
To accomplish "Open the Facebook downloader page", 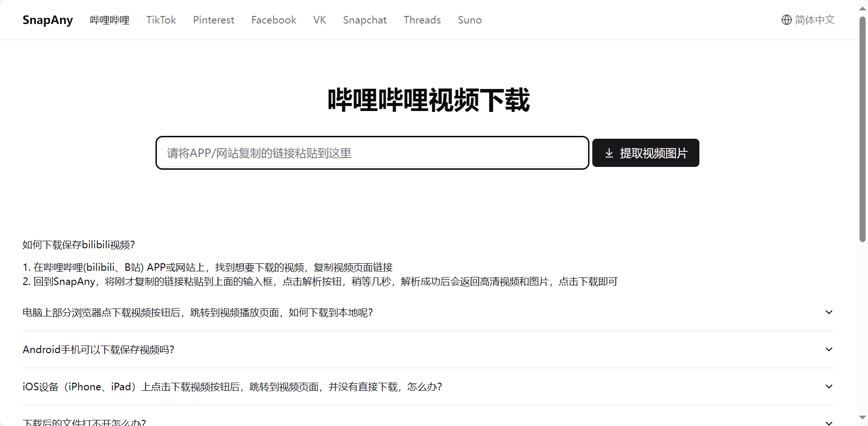I will (273, 20).
